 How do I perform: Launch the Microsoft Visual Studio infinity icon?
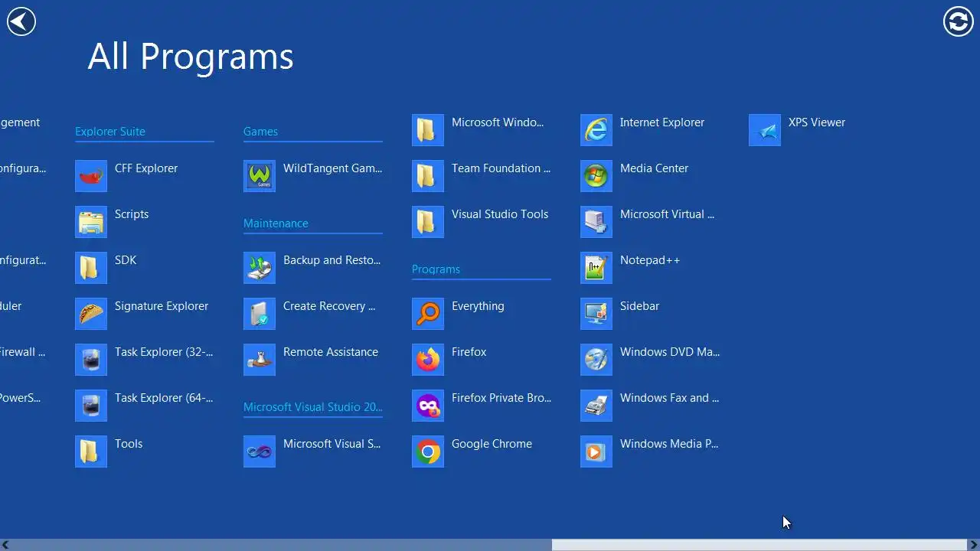[x=260, y=452]
